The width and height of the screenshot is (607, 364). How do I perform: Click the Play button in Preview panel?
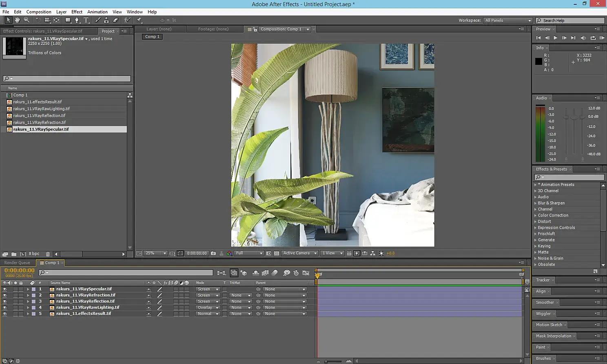coord(555,38)
